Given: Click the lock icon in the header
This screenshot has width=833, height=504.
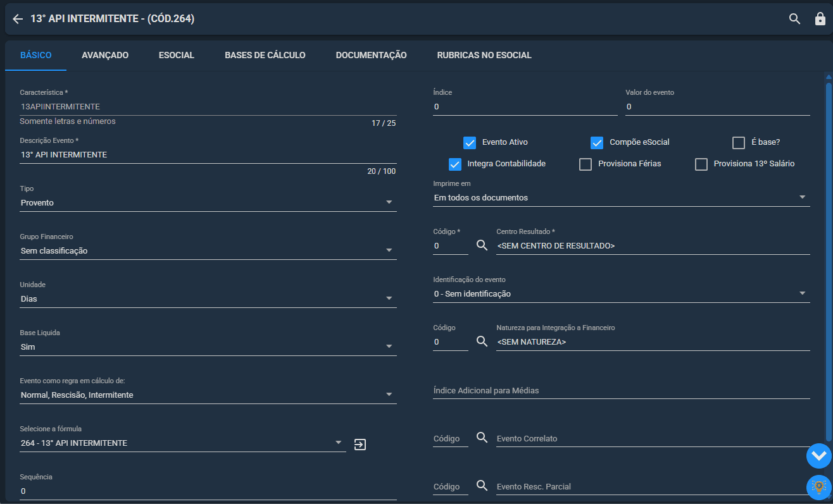Looking at the screenshot, I should 820,19.
